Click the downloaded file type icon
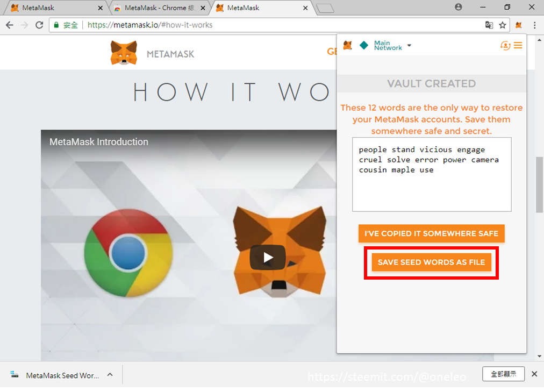 [x=15, y=374]
